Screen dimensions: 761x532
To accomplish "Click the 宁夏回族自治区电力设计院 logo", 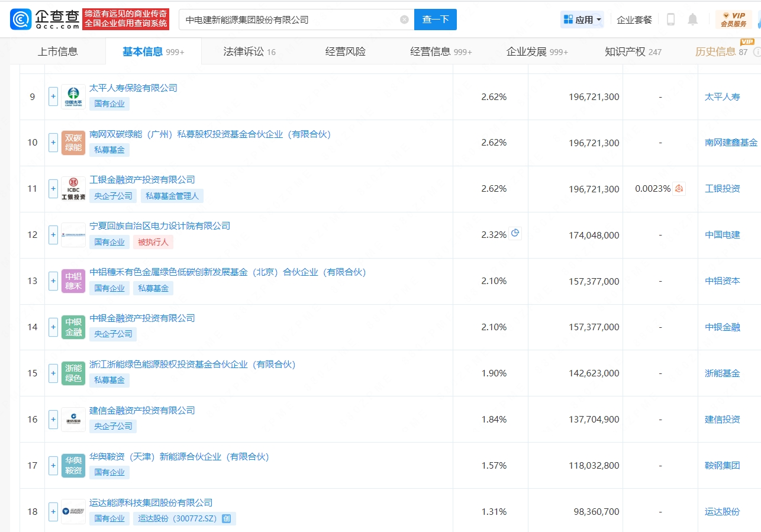I will click(x=73, y=235).
